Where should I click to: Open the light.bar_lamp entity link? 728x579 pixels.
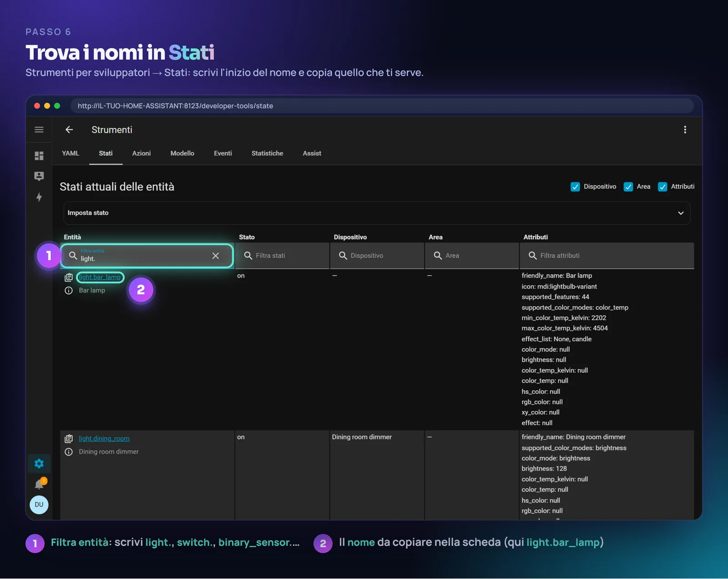tap(100, 277)
